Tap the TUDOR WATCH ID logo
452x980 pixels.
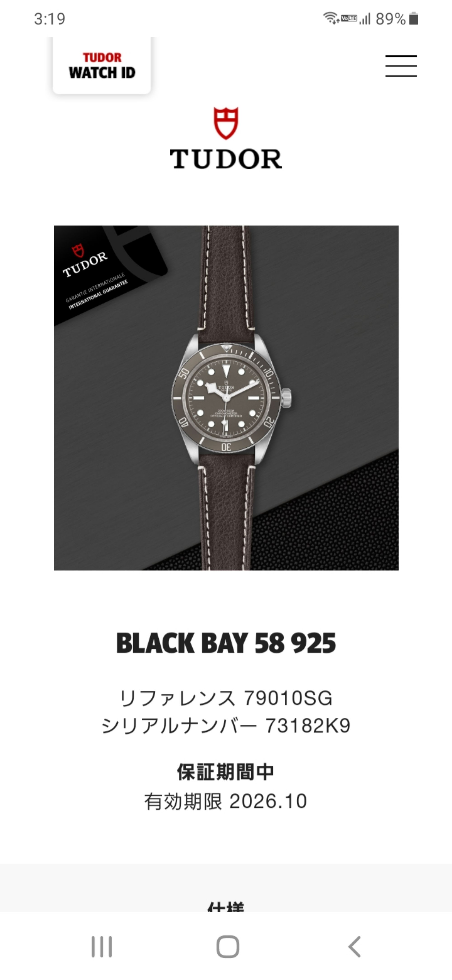(102, 65)
